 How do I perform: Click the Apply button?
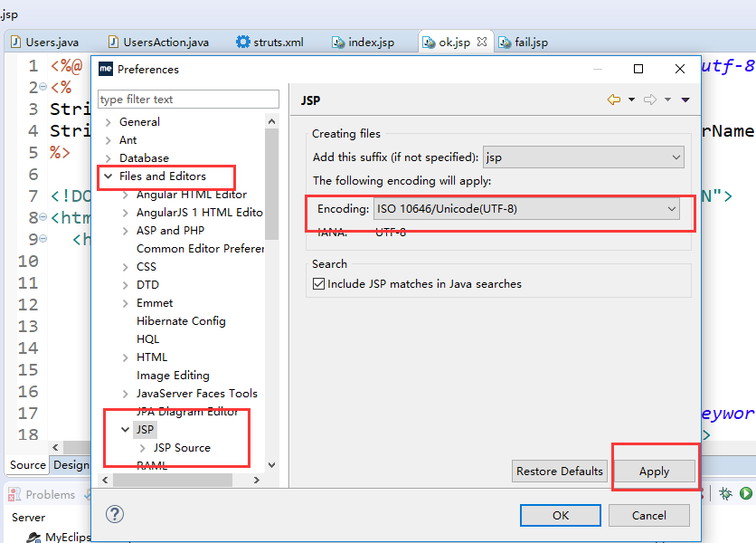pyautogui.click(x=654, y=472)
